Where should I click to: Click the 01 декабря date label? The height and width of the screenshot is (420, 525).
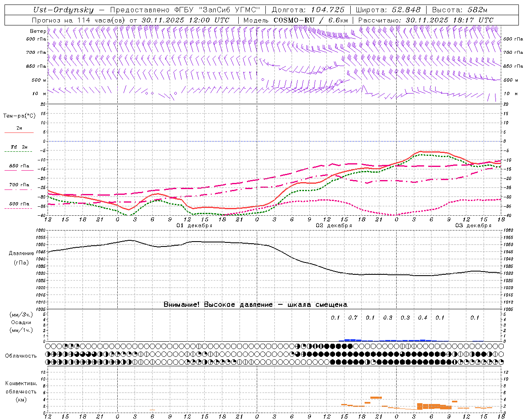tap(194, 226)
